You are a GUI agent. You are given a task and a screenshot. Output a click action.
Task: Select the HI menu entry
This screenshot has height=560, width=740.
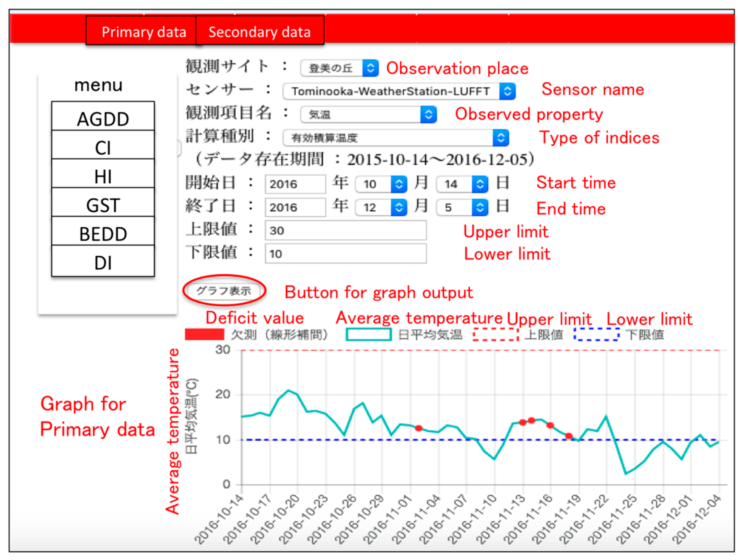103,174
